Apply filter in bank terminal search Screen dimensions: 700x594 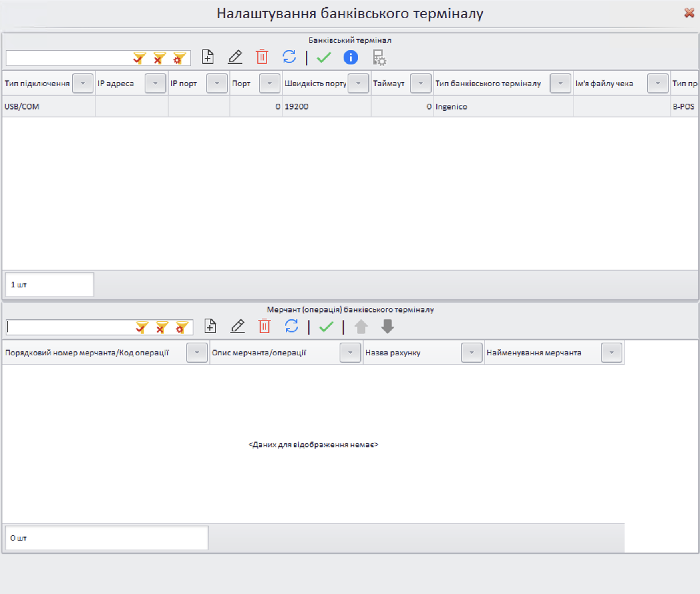139,58
